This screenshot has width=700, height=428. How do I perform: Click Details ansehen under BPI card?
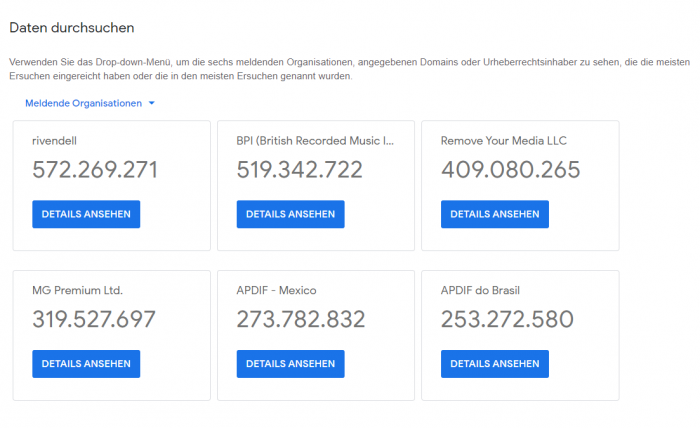[x=291, y=214]
